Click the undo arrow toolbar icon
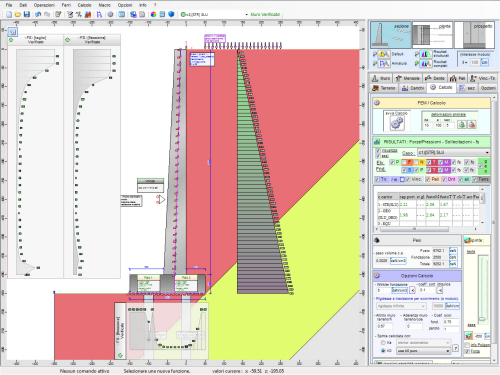500x375 pixels. [x=38, y=14]
